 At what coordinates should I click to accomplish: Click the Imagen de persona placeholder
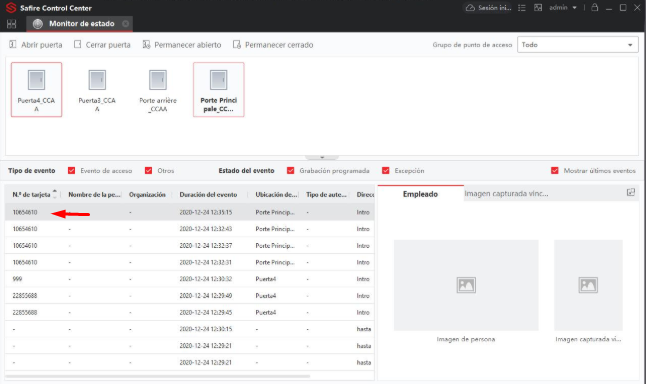point(466,285)
